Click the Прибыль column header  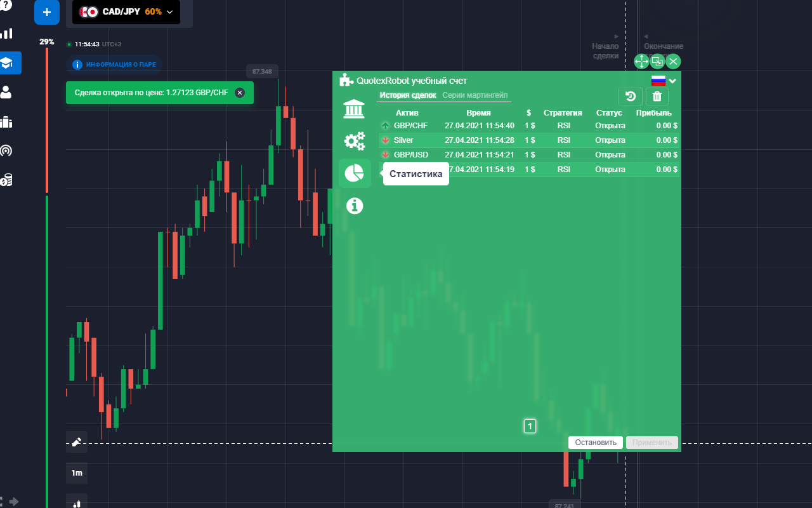pos(653,113)
